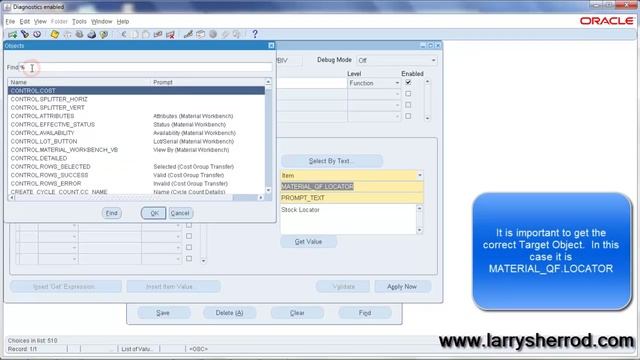The height and width of the screenshot is (360, 640).
Task: Open the Window menu
Action: click(x=101, y=22)
